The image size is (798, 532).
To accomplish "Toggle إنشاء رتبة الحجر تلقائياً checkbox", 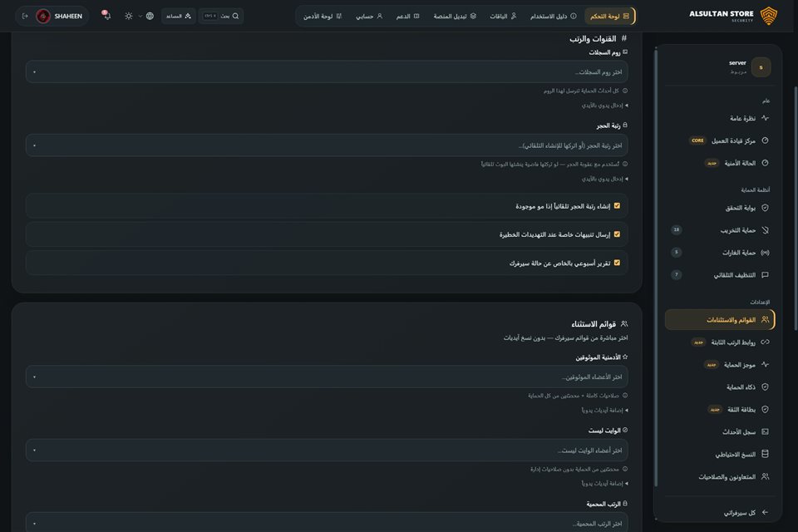I will 617,205.
